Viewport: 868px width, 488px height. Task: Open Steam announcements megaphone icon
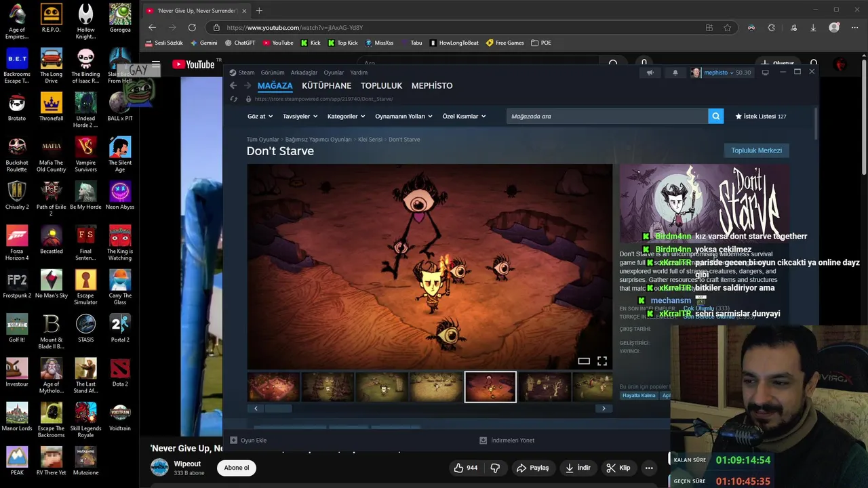650,73
